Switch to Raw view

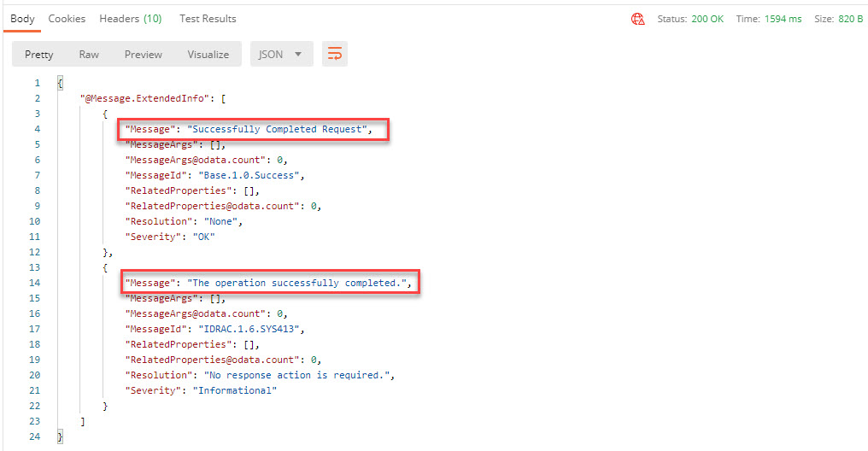pos(89,55)
